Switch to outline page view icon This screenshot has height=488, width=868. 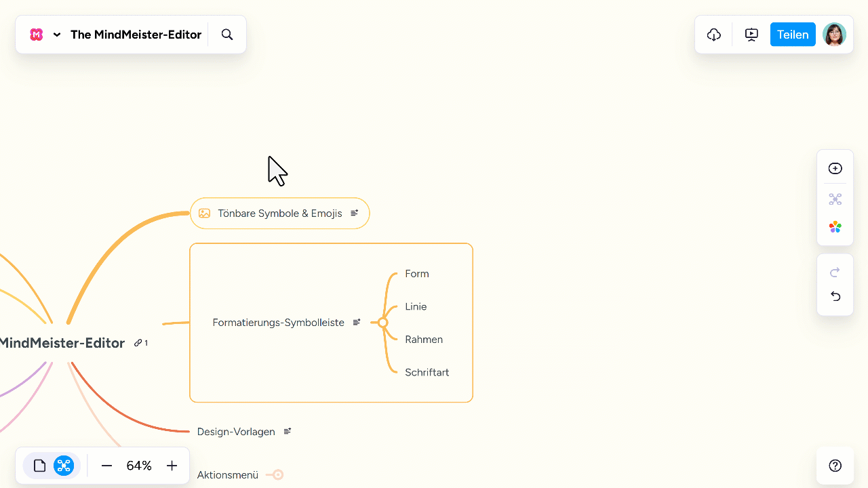[x=39, y=466]
